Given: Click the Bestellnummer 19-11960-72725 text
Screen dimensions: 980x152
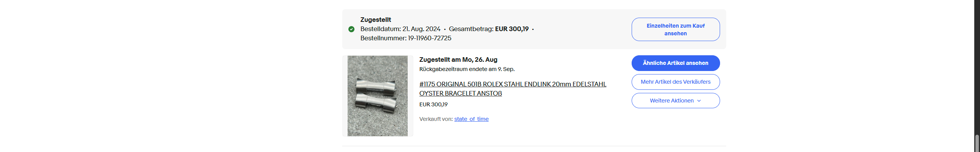Looking at the screenshot, I should pyautogui.click(x=406, y=38).
